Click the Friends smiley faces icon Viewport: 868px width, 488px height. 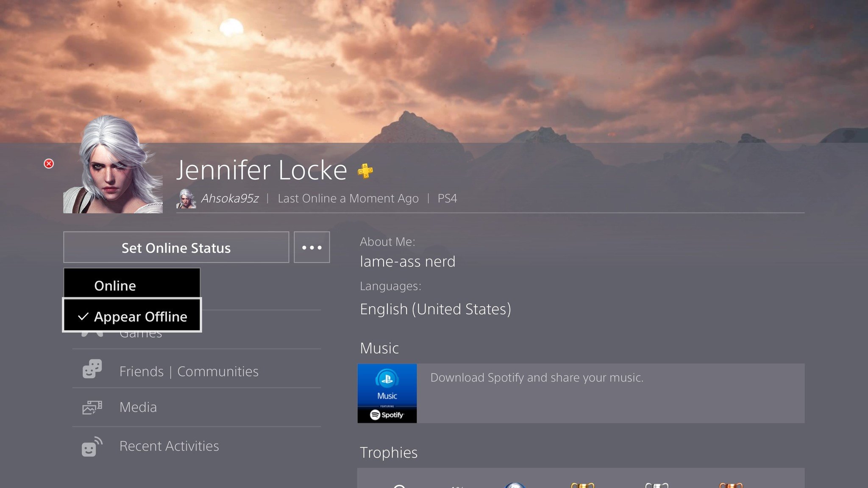[x=92, y=369]
